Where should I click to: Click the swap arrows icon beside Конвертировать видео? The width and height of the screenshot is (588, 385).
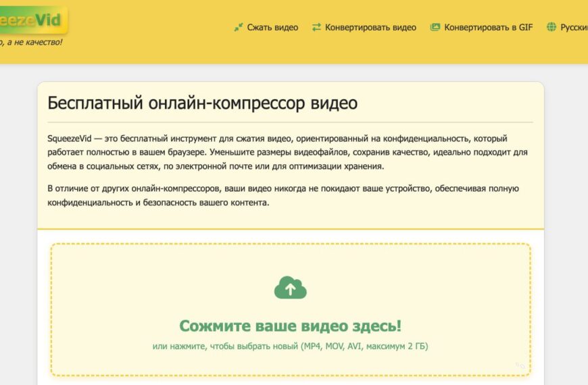316,27
